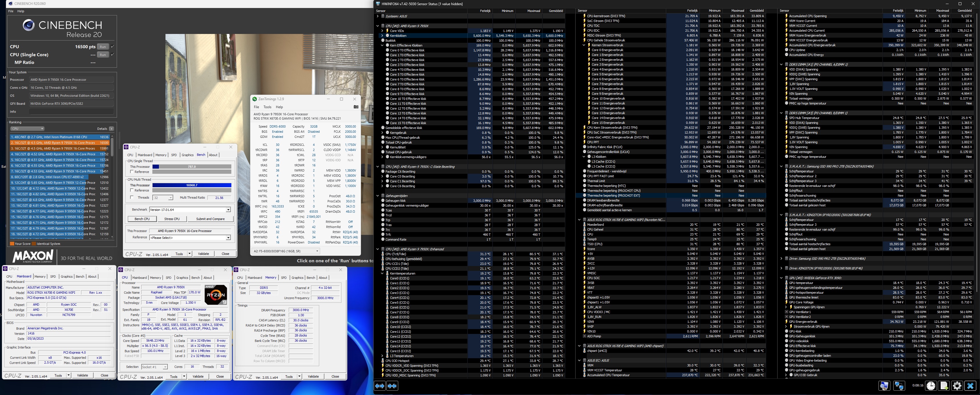Screen dimensions: 980x395
Task: Click the orange Your Score legend swatch
Action: [x=12, y=244]
